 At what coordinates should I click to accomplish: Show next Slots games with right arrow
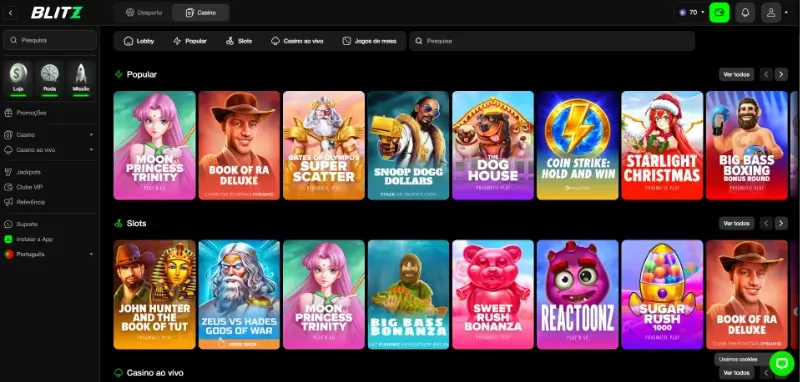tap(781, 223)
